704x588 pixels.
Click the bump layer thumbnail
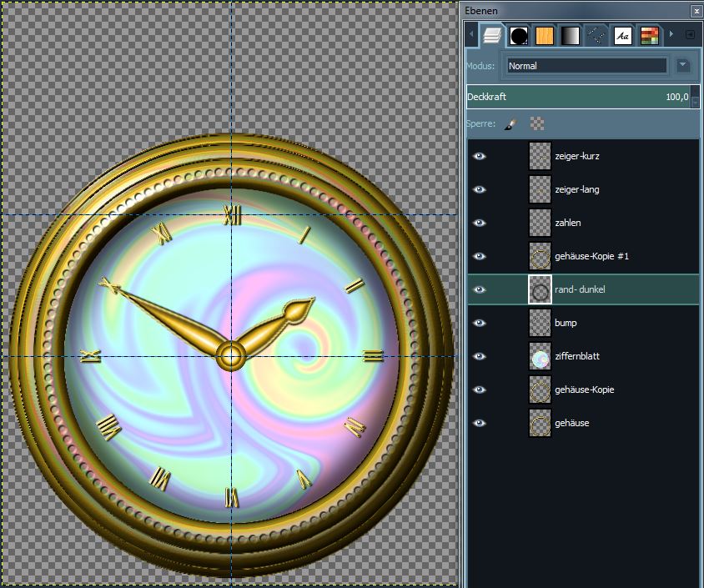[541, 323]
